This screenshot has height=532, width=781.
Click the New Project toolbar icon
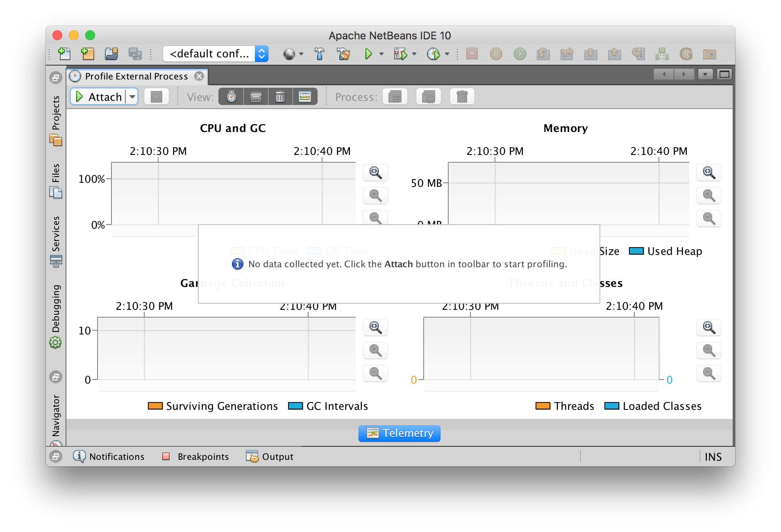pos(88,54)
